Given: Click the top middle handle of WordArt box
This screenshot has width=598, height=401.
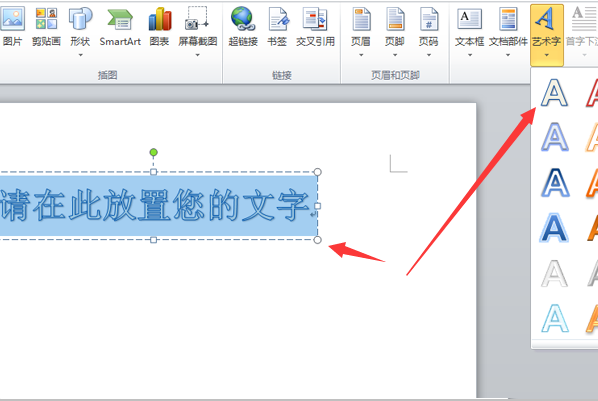Looking at the screenshot, I should click(x=153, y=172).
